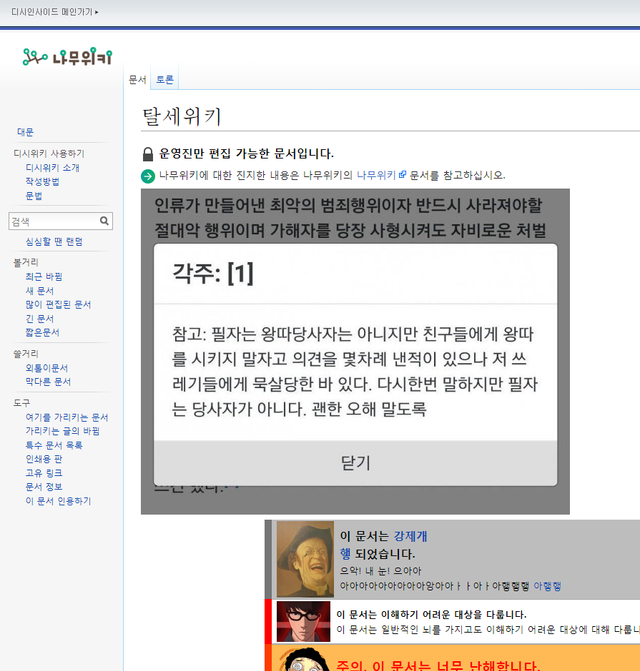Click 이 문서는 이해하기 어려운 대상을 다룹니다 text

431,615
